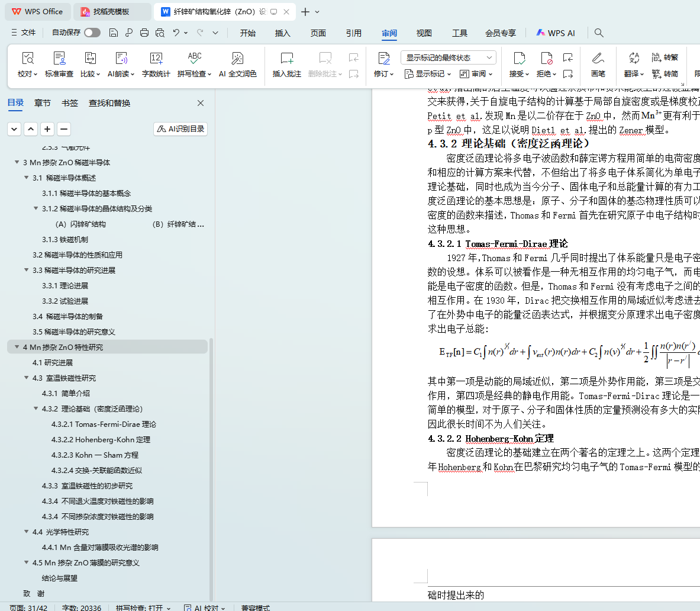Click the AI识别目录 button
The image size is (700, 611).
[180, 129]
